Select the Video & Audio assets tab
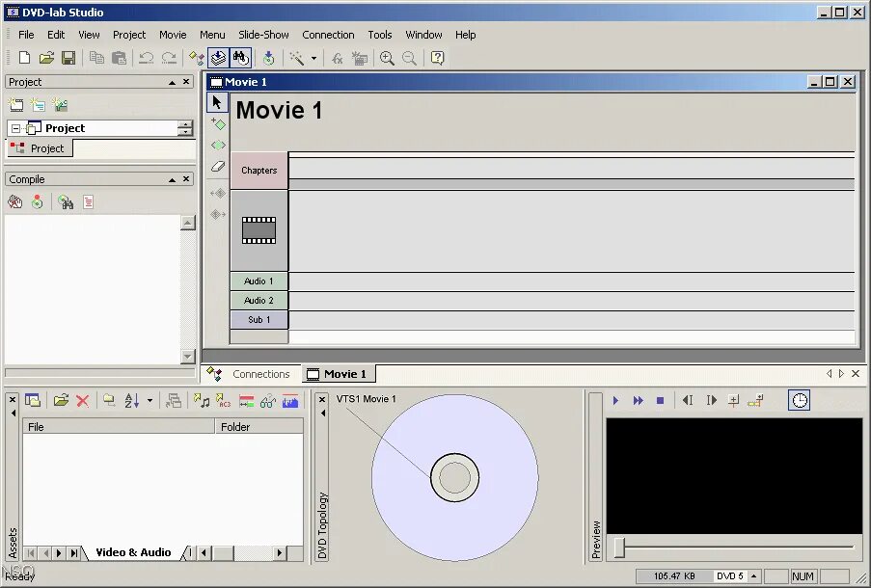The height and width of the screenshot is (588, 871). 133,552
